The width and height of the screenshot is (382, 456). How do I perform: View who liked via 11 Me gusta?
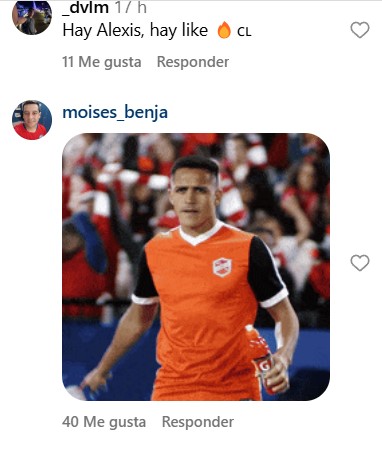click(102, 62)
